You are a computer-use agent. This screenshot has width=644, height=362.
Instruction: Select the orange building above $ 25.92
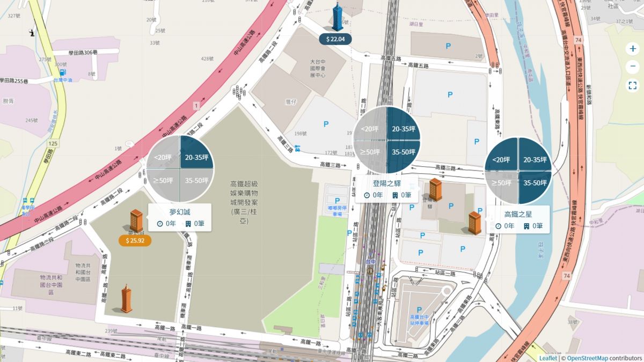[x=137, y=221]
